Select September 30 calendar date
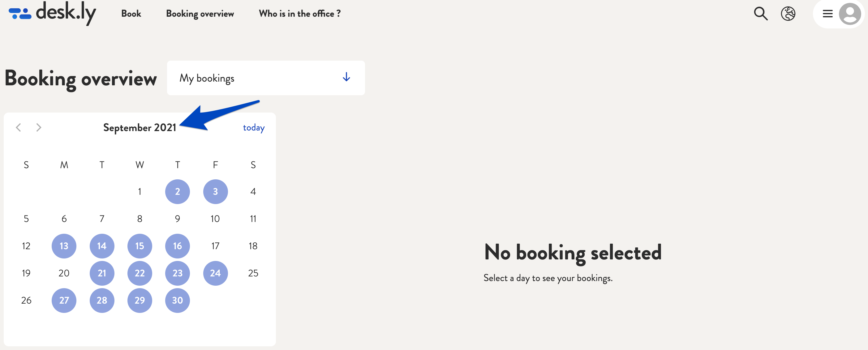 coord(177,300)
